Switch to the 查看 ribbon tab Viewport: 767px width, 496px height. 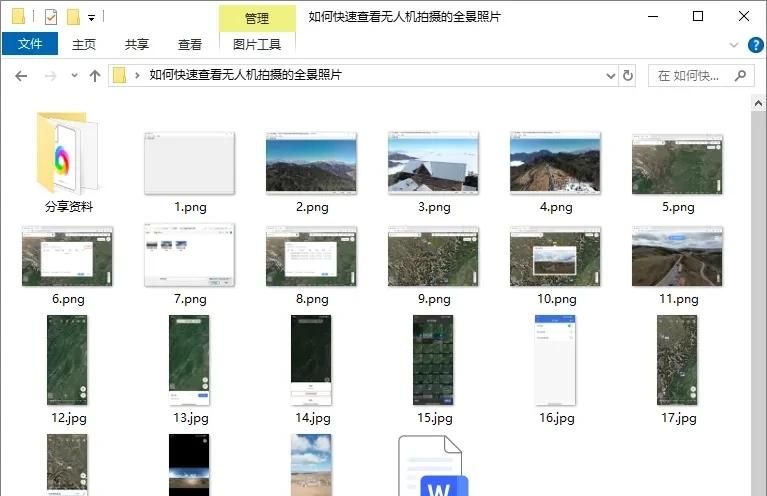190,45
